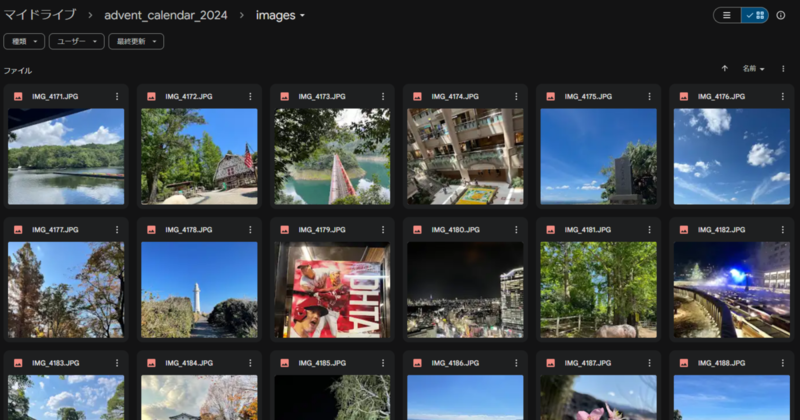Open more options for IMG_4177.JPG
This screenshot has width=800, height=420.
pos(117,230)
